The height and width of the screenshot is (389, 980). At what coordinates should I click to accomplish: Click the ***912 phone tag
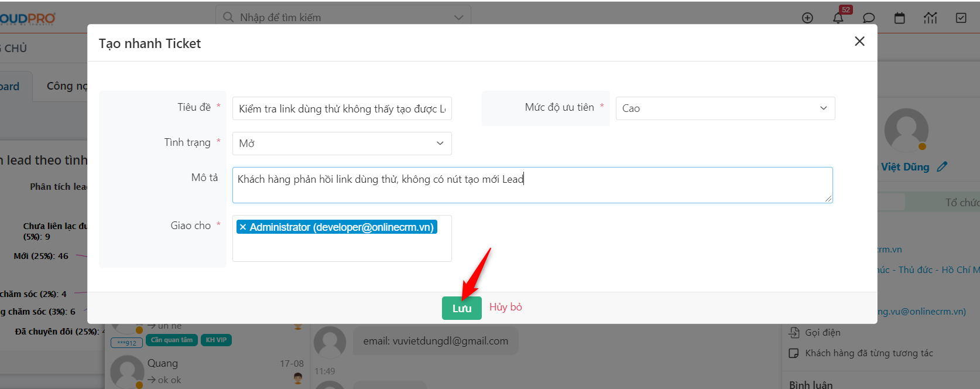(x=126, y=343)
